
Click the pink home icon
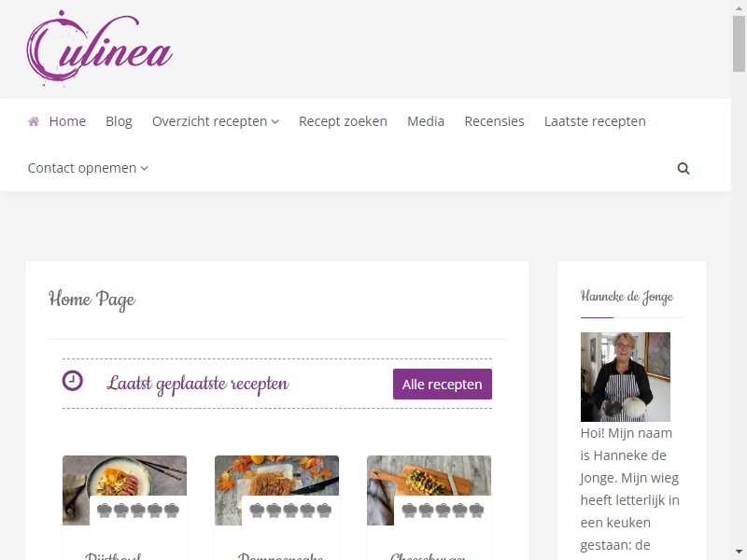[x=34, y=121]
